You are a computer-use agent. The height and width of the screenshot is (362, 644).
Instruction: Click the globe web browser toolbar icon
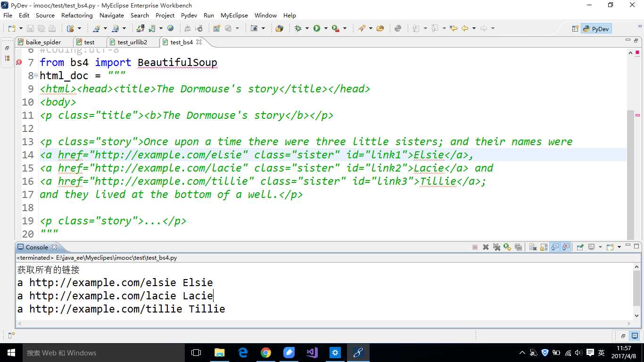(170, 28)
